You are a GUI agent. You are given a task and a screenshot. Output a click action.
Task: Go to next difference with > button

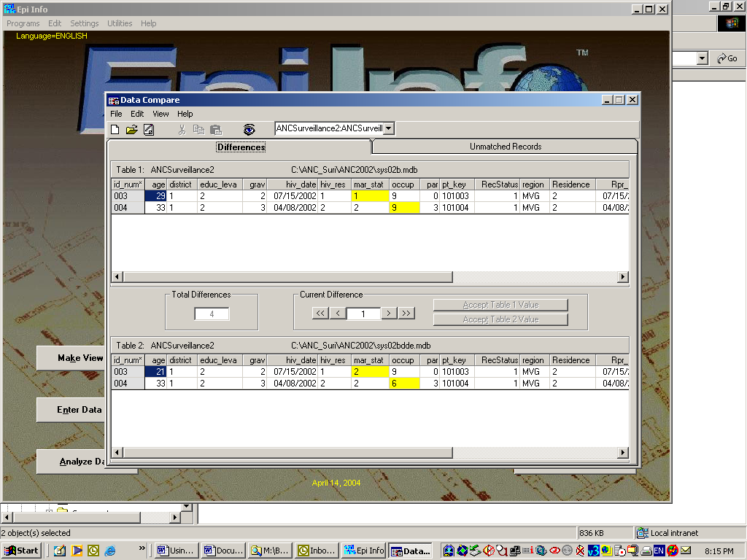pyautogui.click(x=389, y=314)
